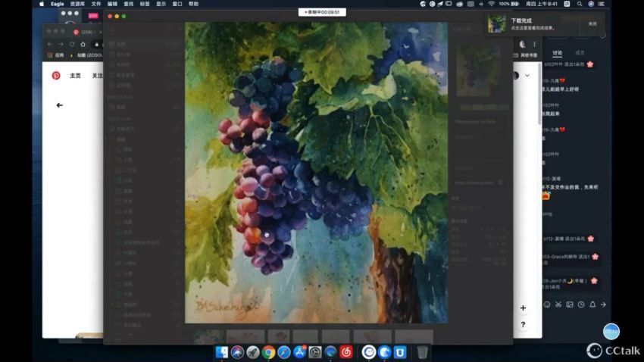Image resolution: width=644 pixels, height=362 pixels.
Task: Click the round blue floating button in CCtalk
Action: coord(611,332)
